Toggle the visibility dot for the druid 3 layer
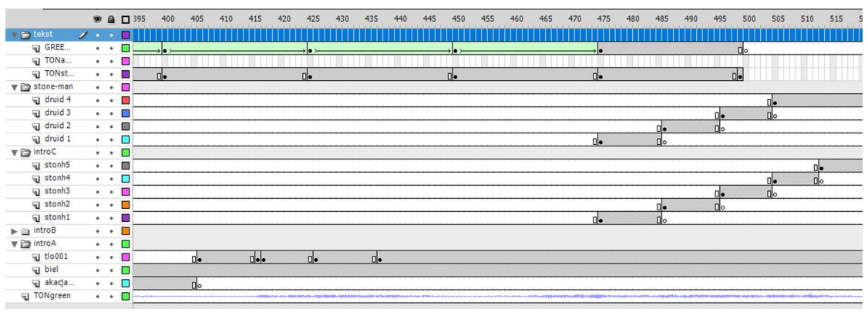 [x=98, y=113]
